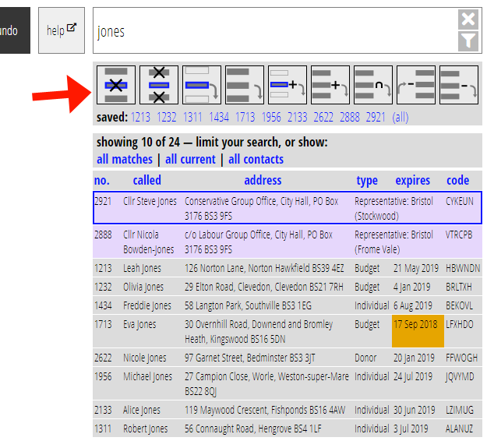This screenshot has height=448, width=487.
Task: Click the save all listed records icon
Action: tap(245, 85)
